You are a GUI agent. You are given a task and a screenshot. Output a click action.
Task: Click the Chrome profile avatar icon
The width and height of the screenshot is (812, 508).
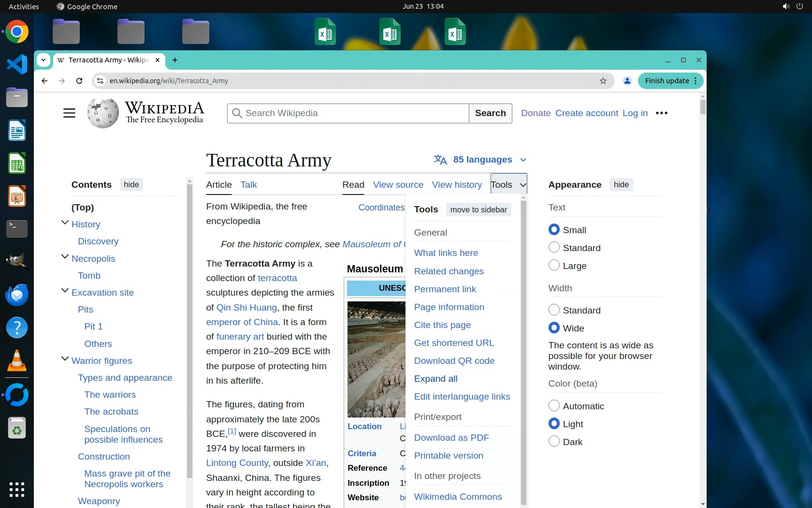point(627,81)
